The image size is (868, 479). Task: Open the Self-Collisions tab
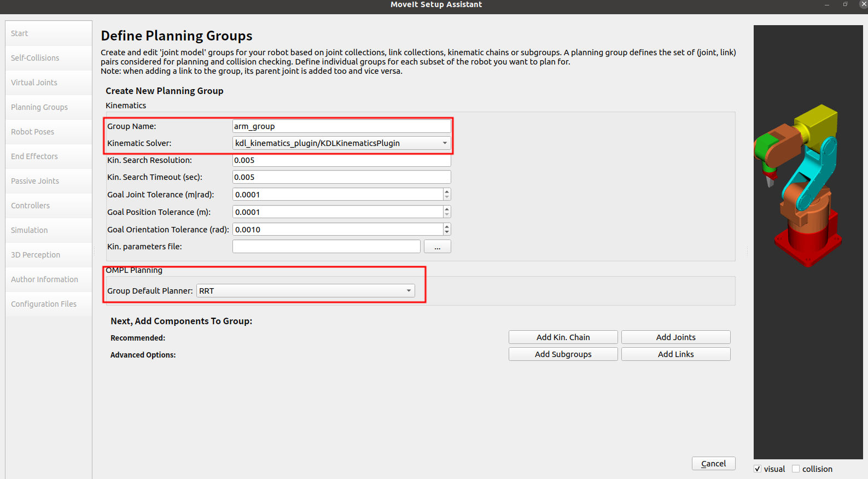49,58
